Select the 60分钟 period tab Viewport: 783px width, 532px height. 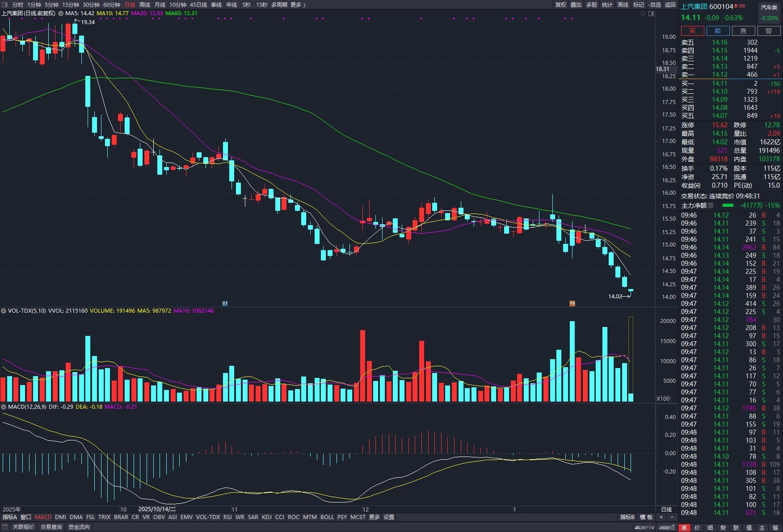[x=112, y=4]
